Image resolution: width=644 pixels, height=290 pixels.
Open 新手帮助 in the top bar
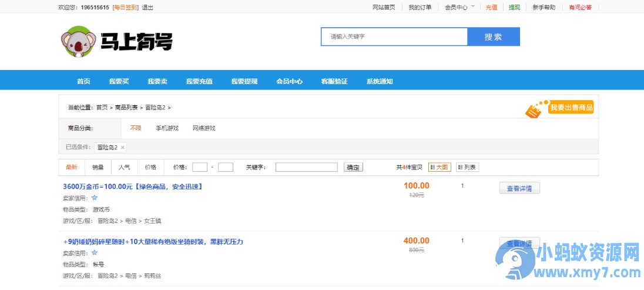tap(544, 8)
